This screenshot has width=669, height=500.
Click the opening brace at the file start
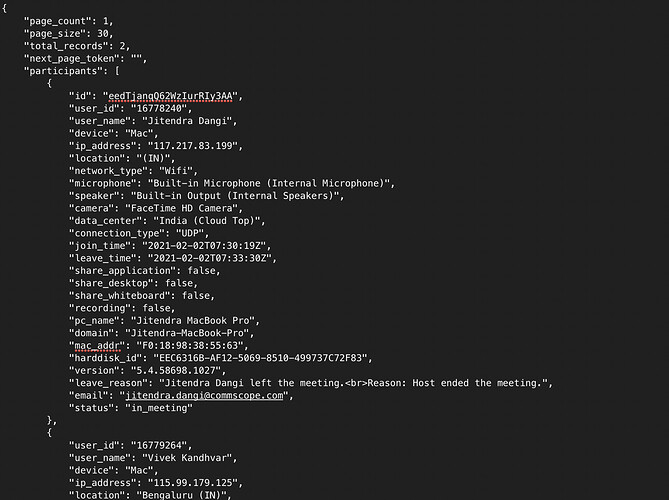click(x=4, y=9)
